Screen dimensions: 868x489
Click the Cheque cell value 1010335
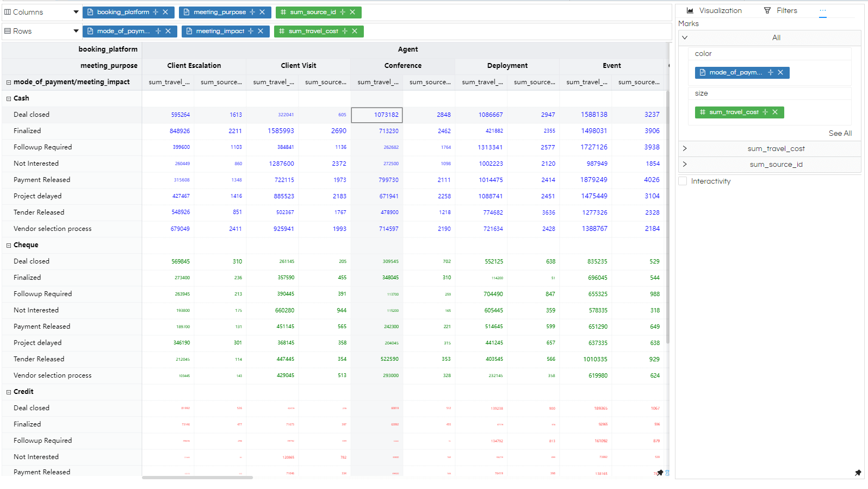click(596, 359)
